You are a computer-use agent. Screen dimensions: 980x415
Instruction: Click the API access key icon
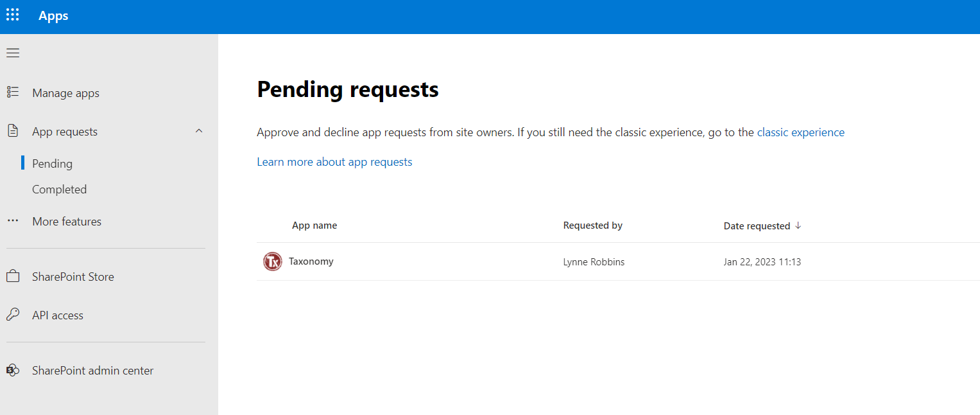[13, 315]
